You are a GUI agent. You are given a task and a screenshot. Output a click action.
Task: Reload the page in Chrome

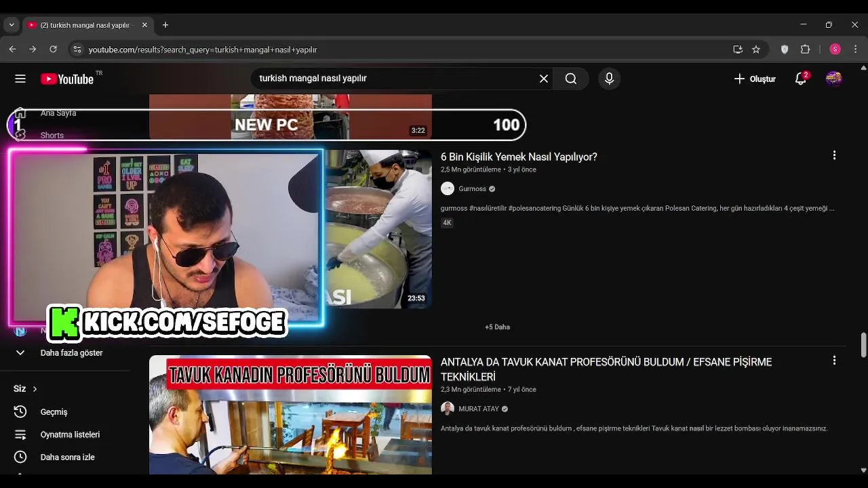(53, 49)
